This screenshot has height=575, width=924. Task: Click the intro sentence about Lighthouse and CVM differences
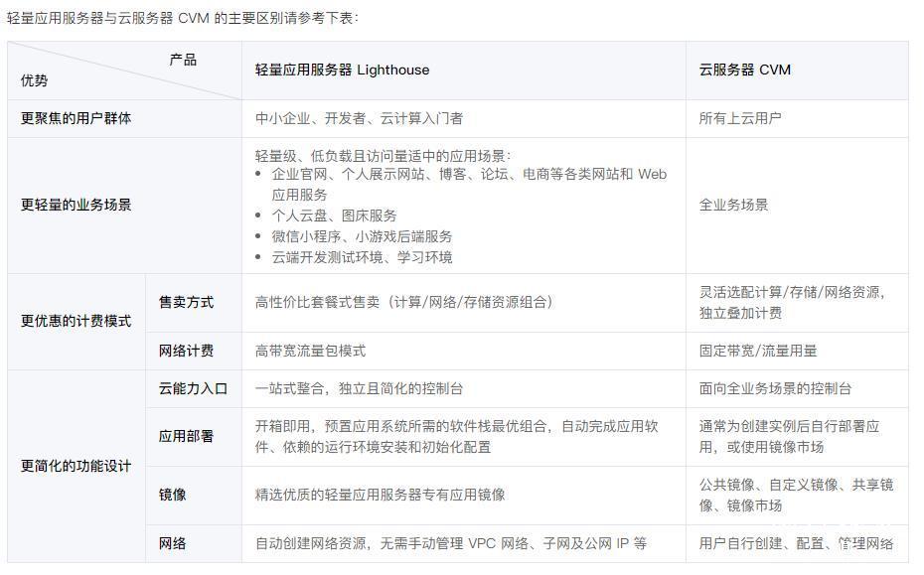pyautogui.click(x=183, y=18)
